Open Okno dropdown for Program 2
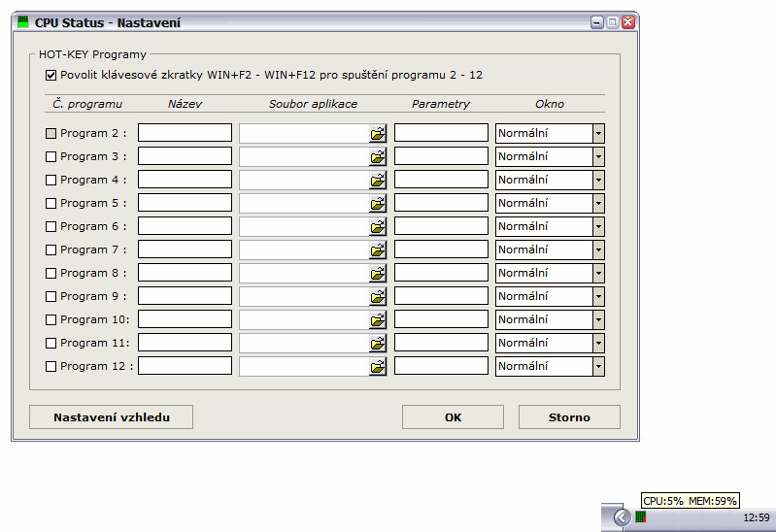Image resolution: width=776 pixels, height=532 pixels. click(598, 133)
